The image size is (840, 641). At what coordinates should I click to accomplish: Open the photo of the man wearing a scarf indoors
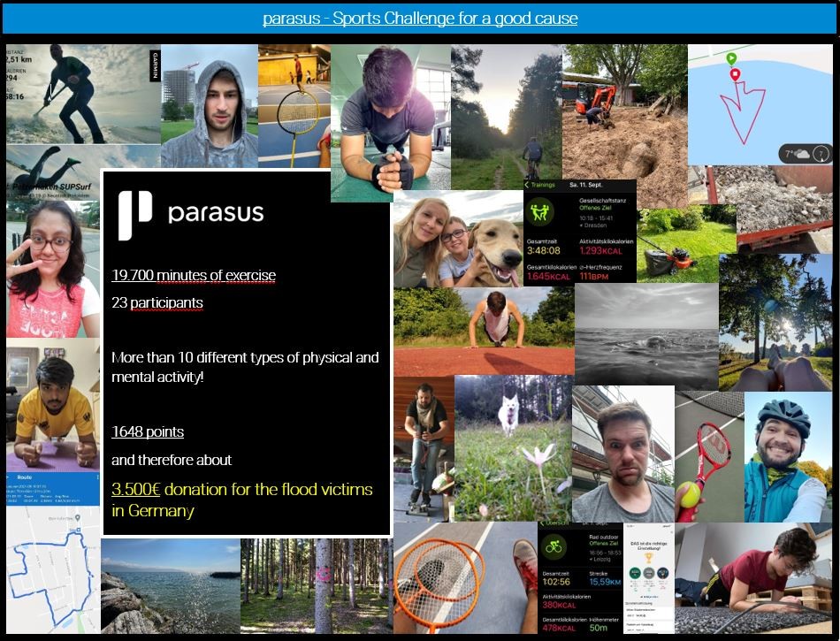[x=424, y=449]
